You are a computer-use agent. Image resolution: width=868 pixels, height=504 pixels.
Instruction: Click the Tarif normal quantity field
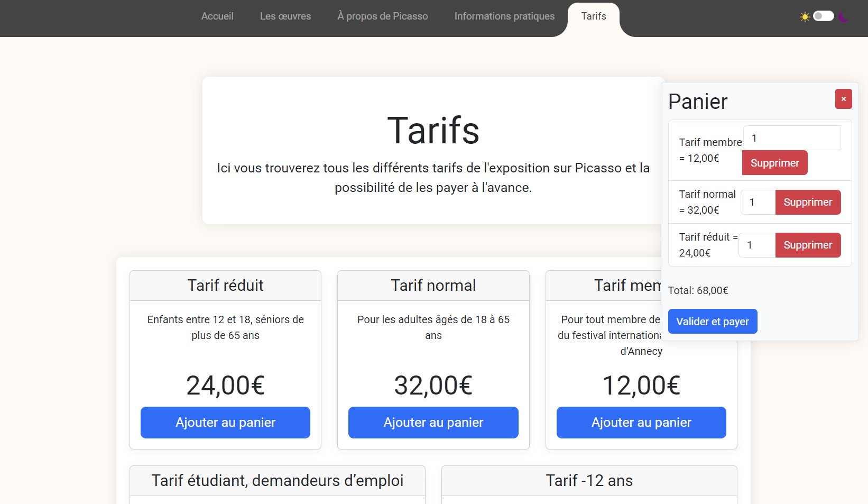pos(758,202)
